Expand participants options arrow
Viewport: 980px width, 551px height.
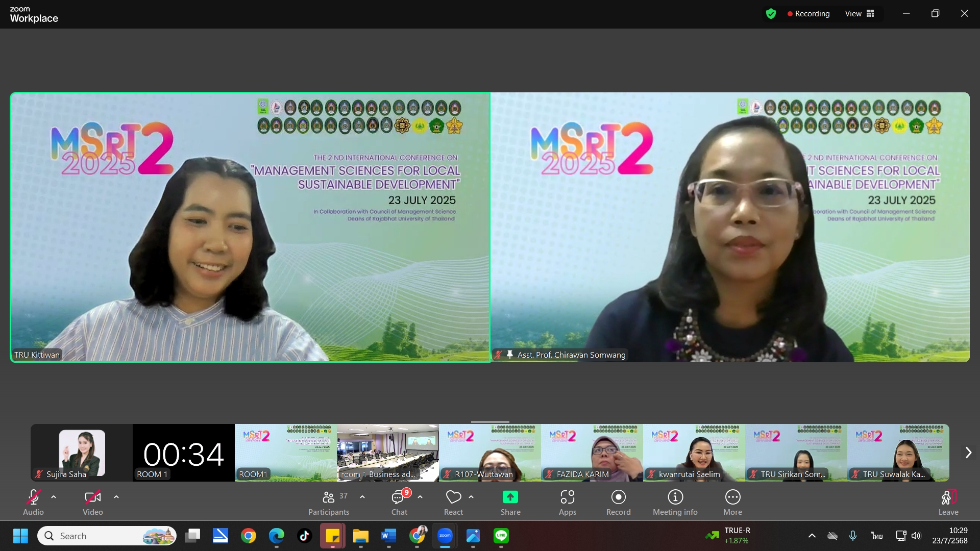pyautogui.click(x=362, y=497)
